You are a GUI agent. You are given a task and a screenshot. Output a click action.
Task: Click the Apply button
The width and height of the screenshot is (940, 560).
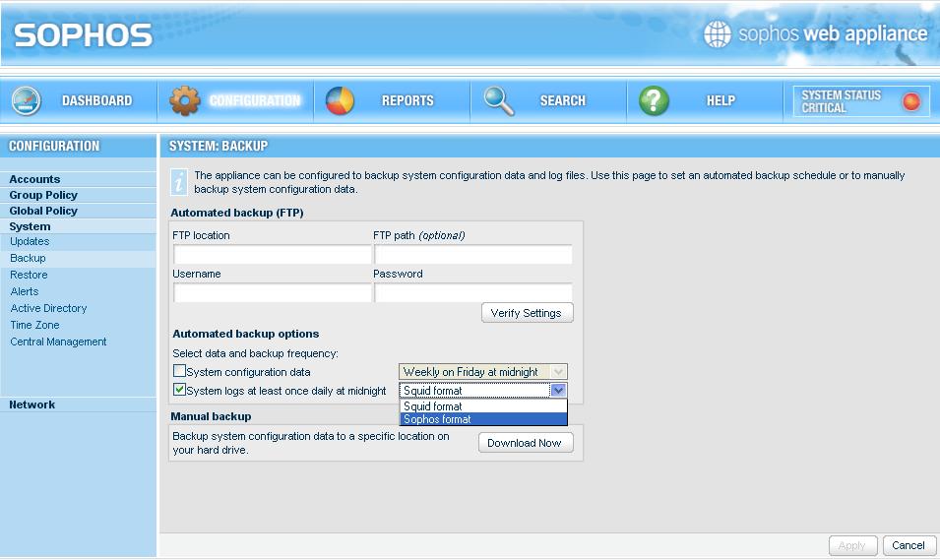[852, 545]
